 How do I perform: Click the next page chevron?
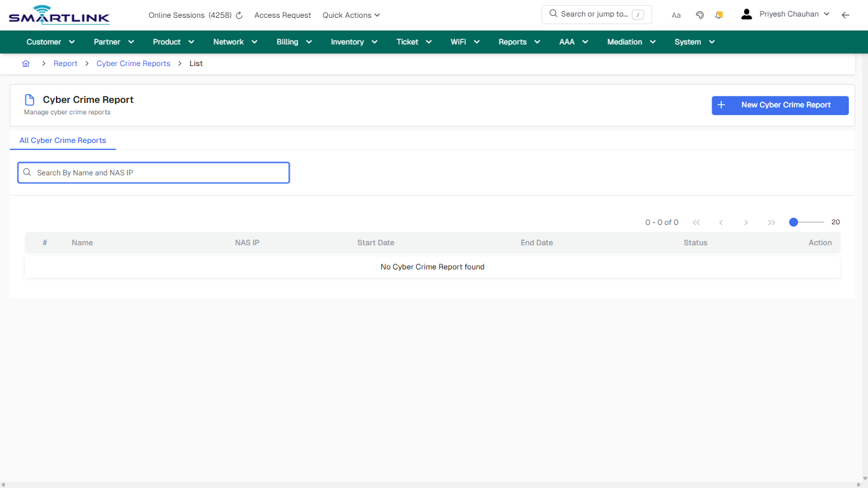746,222
